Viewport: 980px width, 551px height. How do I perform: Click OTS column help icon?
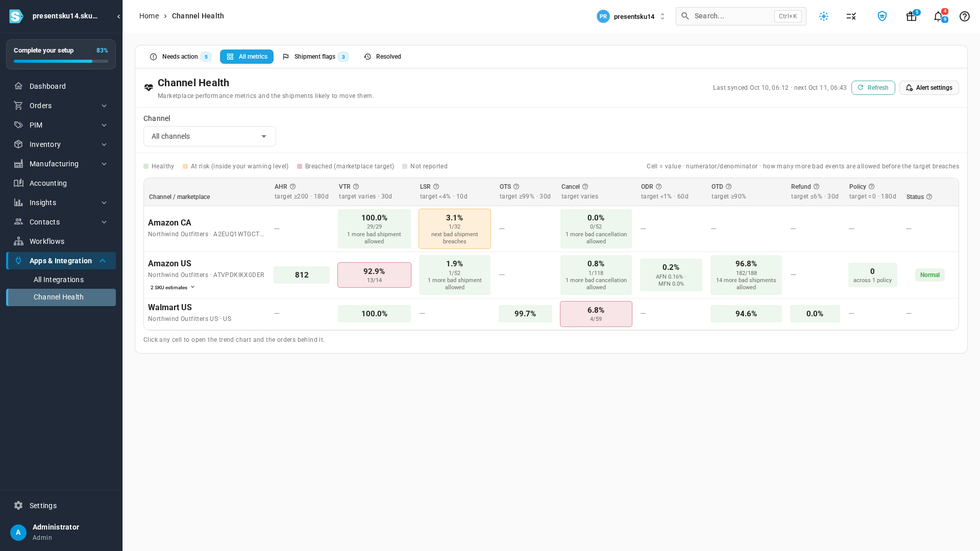tap(517, 187)
